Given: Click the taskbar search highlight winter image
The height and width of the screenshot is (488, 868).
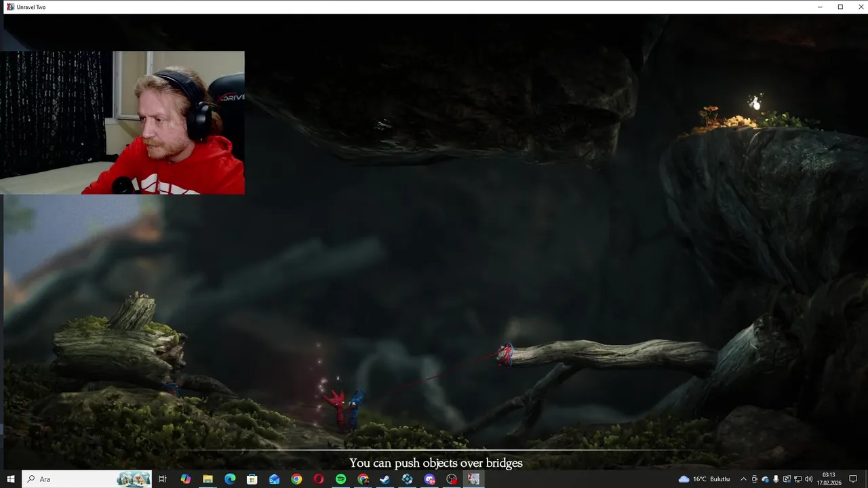Looking at the screenshot, I should click(134, 479).
